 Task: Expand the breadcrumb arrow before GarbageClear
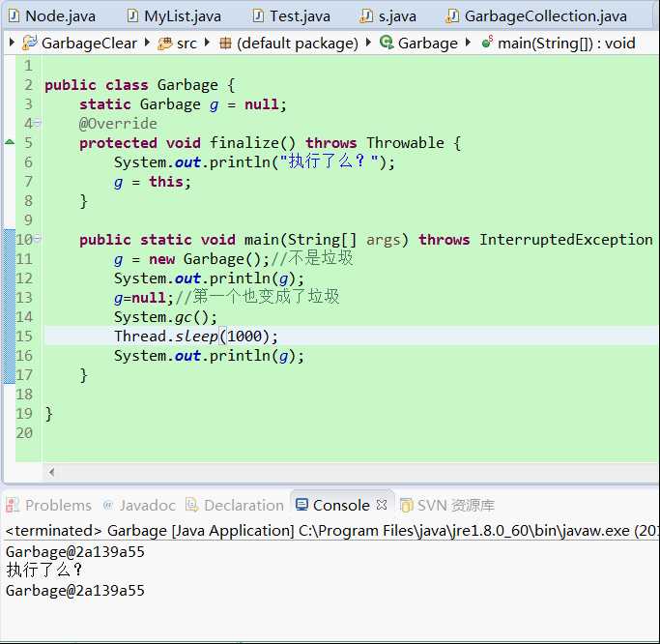tap(12, 43)
